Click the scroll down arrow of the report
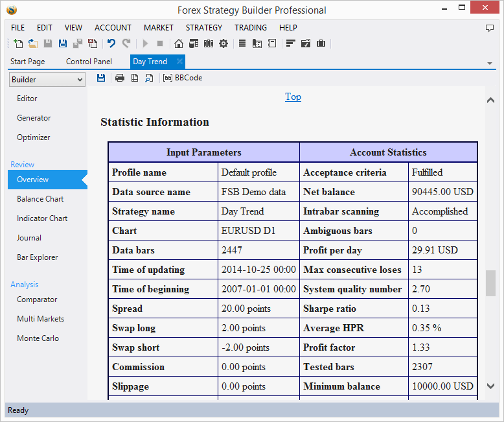Image resolution: width=504 pixels, height=422 pixels. [490, 386]
